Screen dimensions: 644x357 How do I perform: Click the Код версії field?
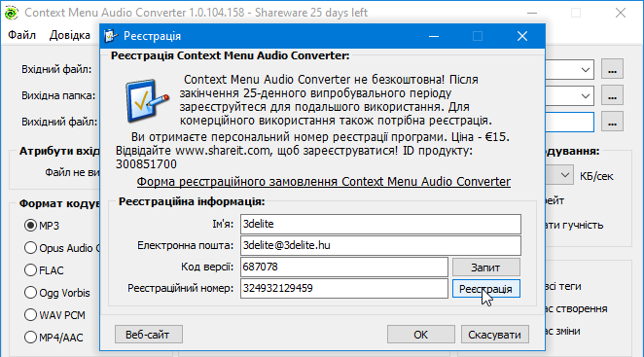(x=343, y=268)
